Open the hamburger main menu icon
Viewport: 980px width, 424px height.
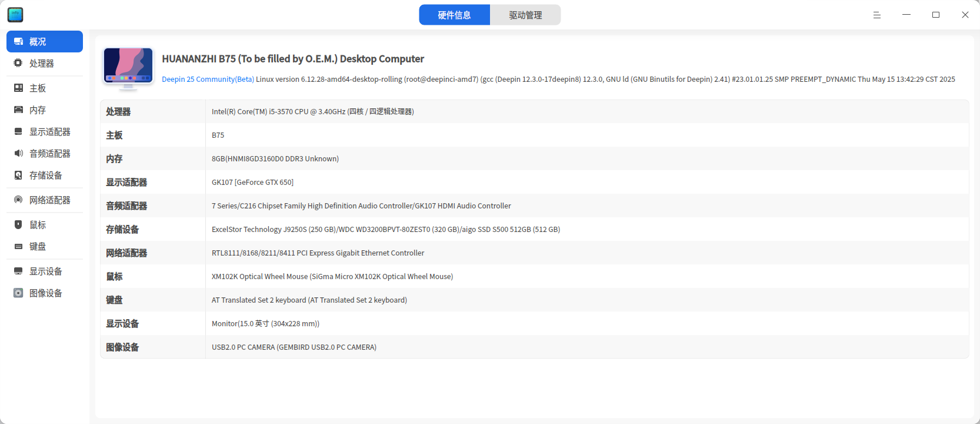(877, 15)
